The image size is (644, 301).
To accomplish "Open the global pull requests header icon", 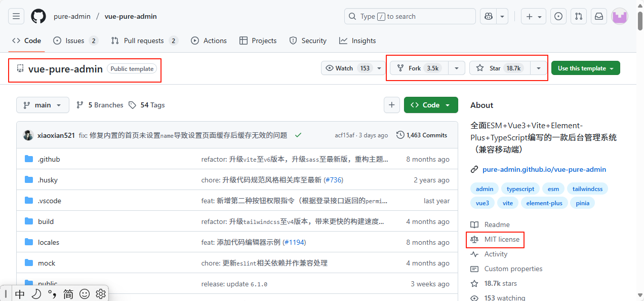I will pyautogui.click(x=579, y=16).
